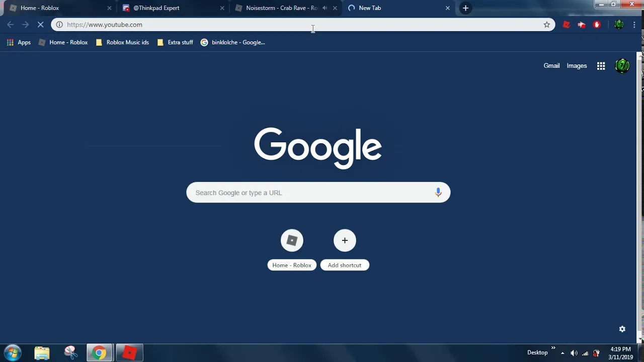Click the address bar URL field
The height and width of the screenshot is (362, 644).
pos(302,25)
